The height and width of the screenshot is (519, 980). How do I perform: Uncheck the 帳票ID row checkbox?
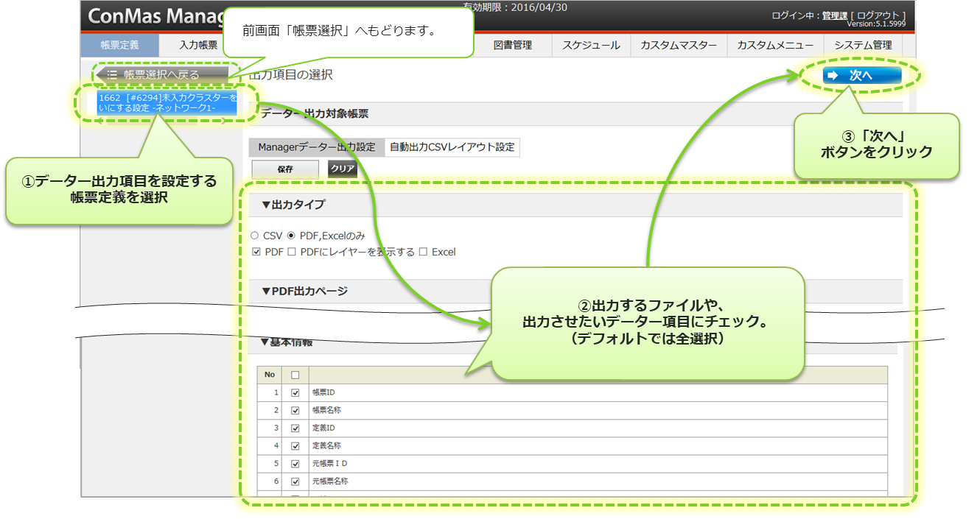click(295, 392)
